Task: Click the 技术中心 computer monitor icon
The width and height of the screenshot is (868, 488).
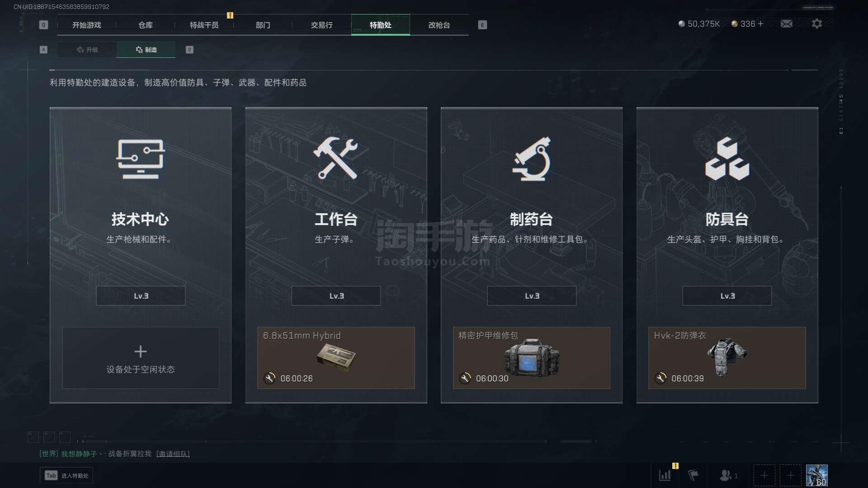Action: 141,159
